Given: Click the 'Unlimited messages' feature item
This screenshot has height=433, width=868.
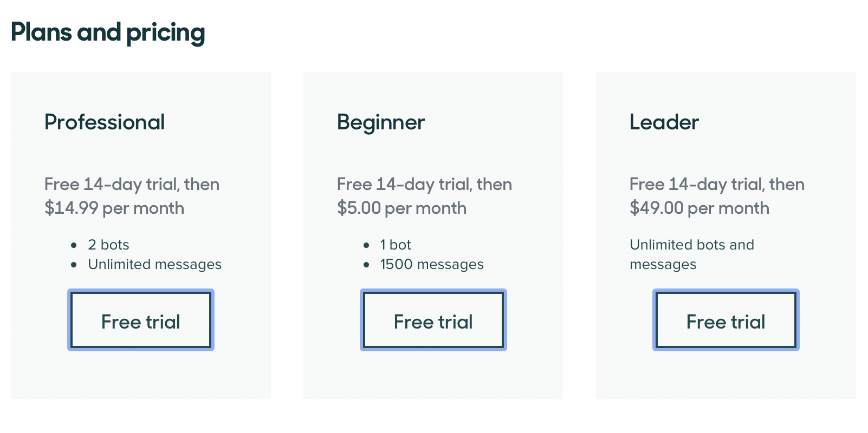Looking at the screenshot, I should click(x=155, y=264).
